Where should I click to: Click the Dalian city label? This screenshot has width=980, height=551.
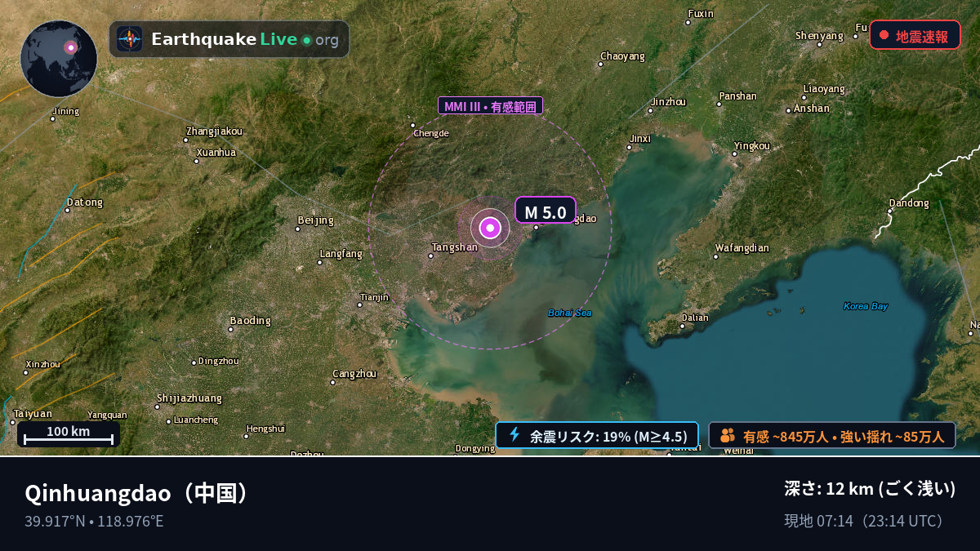coord(695,318)
